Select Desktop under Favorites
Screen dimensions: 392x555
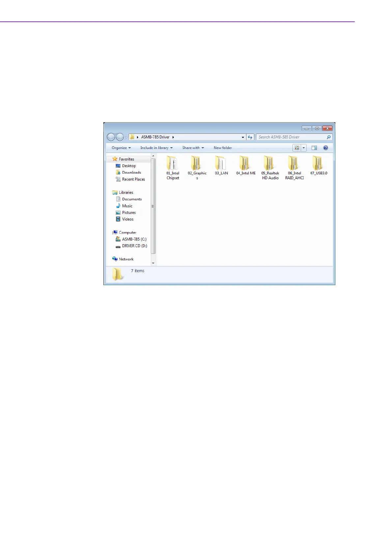click(x=129, y=166)
